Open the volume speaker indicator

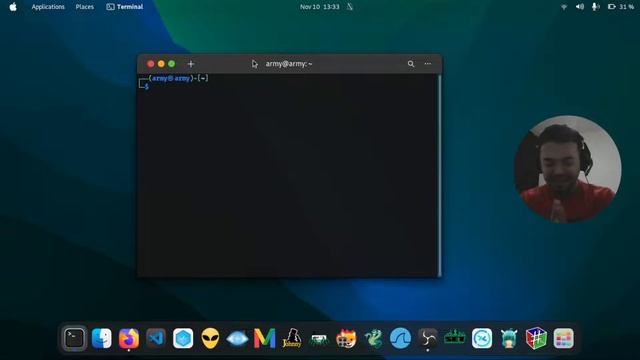580,7
